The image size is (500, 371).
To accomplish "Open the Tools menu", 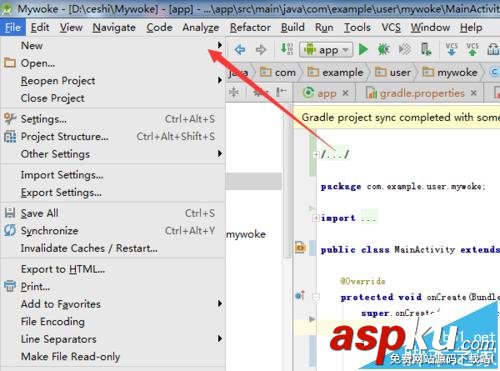I will tap(357, 27).
